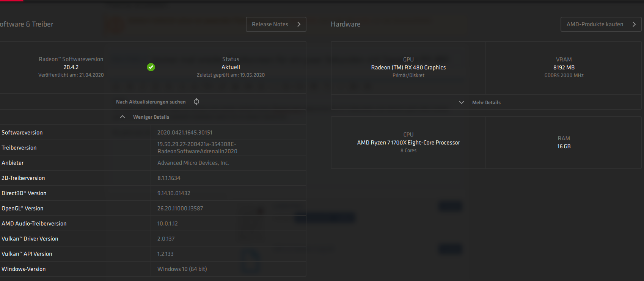Click the 8 Cores text
Viewport: 644px width, 281px height.
(408, 151)
